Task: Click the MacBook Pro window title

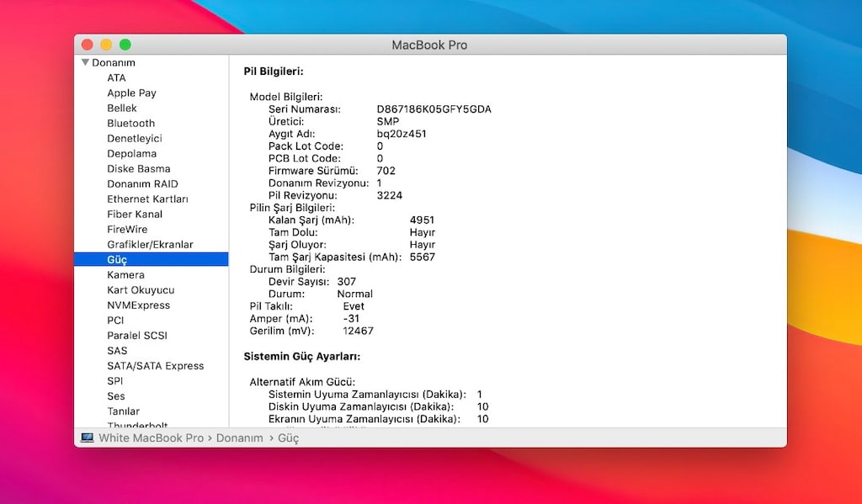Action: [429, 45]
